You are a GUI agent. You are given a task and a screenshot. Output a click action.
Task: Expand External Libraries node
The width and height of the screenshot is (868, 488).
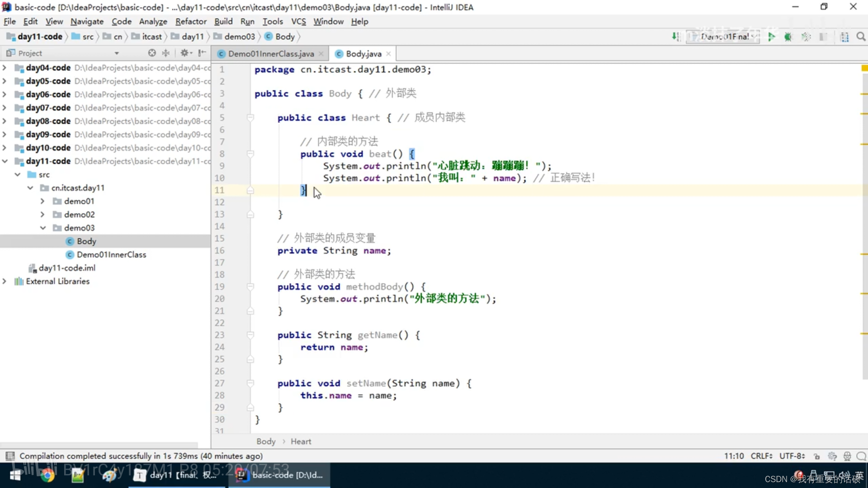click(x=5, y=282)
